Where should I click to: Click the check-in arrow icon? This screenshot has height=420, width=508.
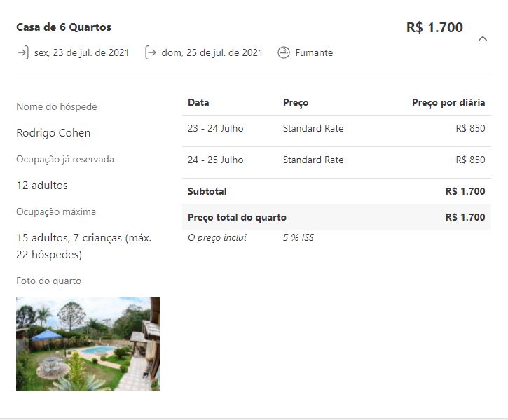click(x=22, y=52)
